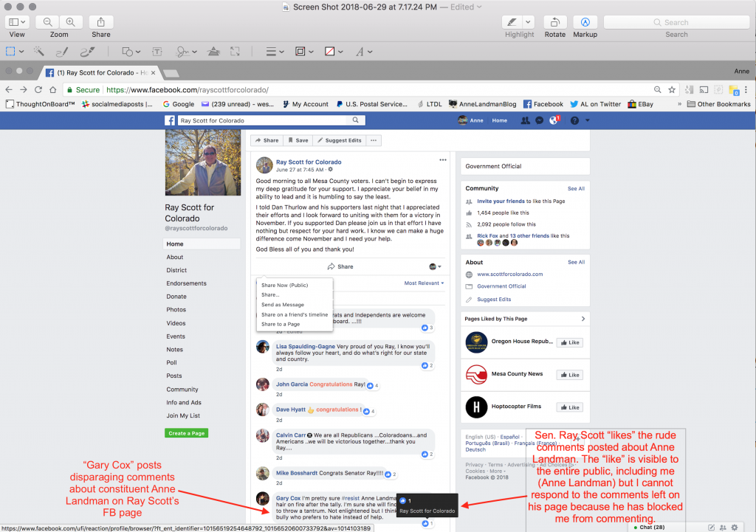The height and width of the screenshot is (532, 756).
Task: Open the Most Relevant comment sort dropdown
Action: pyautogui.click(x=424, y=283)
